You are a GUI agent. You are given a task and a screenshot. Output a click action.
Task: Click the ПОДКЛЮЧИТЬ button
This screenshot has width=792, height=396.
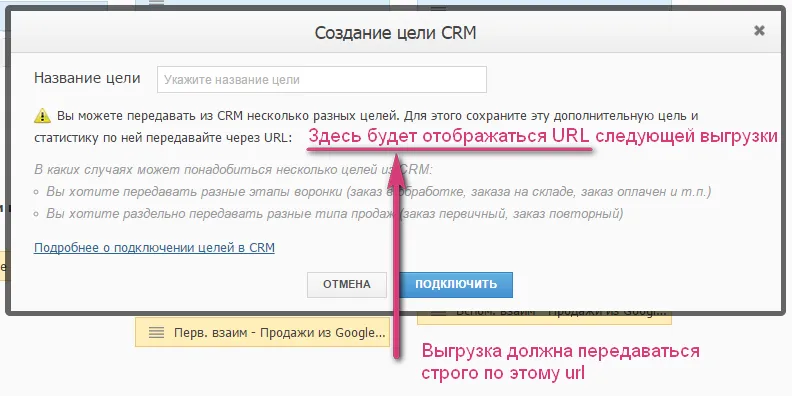point(456,284)
